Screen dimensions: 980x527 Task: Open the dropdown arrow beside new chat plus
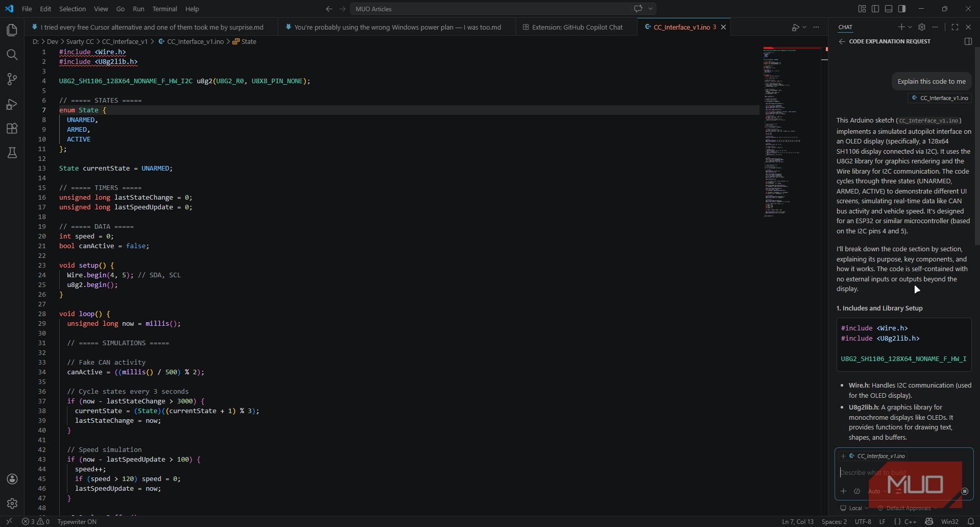910,27
